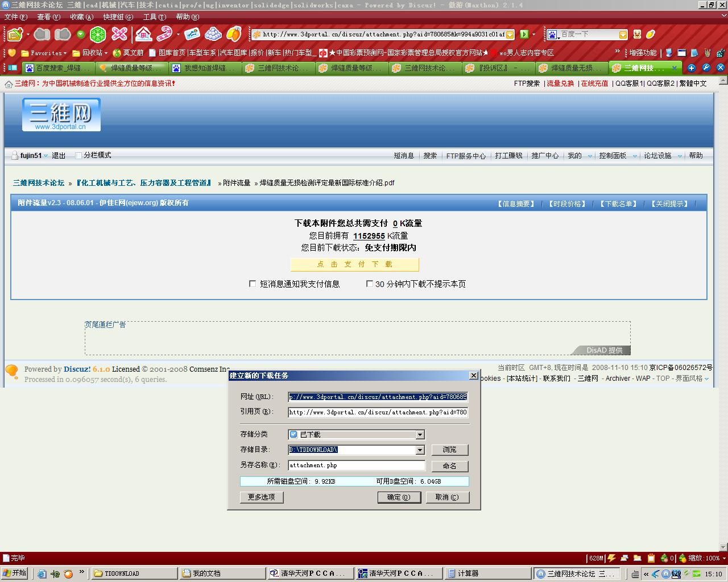
Task: Go forward using the right glove icon
Action: click(63, 35)
